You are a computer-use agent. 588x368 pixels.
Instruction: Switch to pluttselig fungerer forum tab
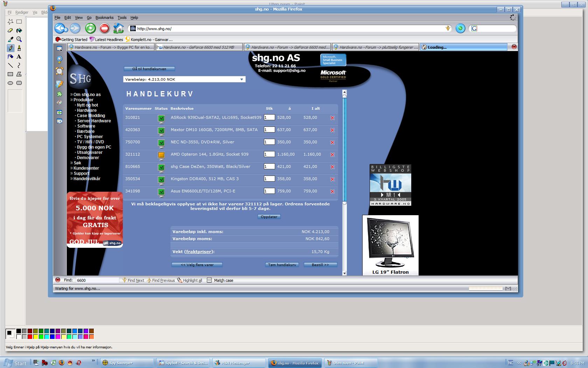[x=376, y=47]
